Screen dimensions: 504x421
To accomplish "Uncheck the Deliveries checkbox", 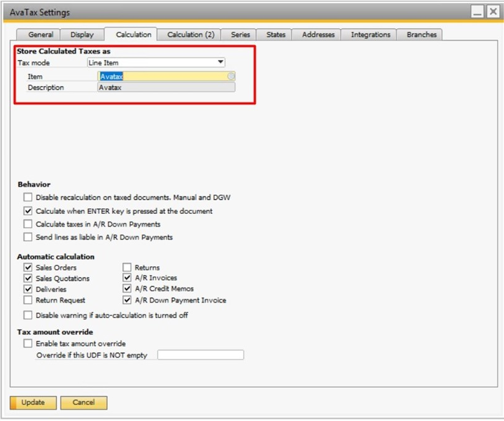I will 28,289.
